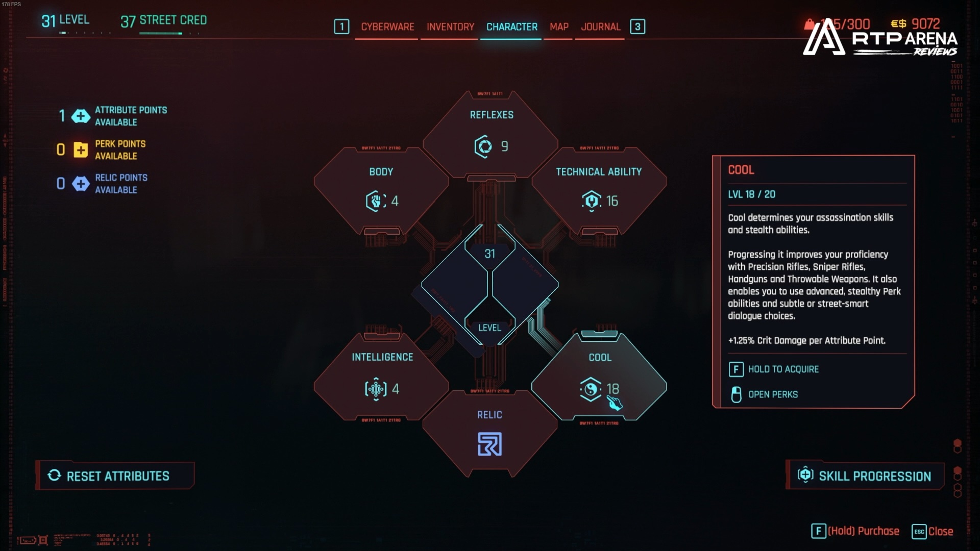This screenshot has width=980, height=551.
Task: Open the CYBERWARE tab
Action: tap(386, 26)
